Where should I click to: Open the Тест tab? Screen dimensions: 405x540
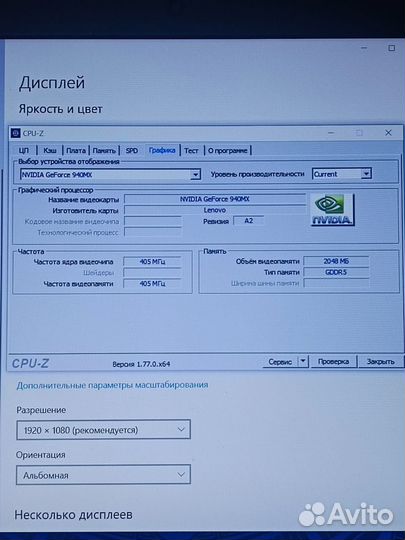[191, 150]
